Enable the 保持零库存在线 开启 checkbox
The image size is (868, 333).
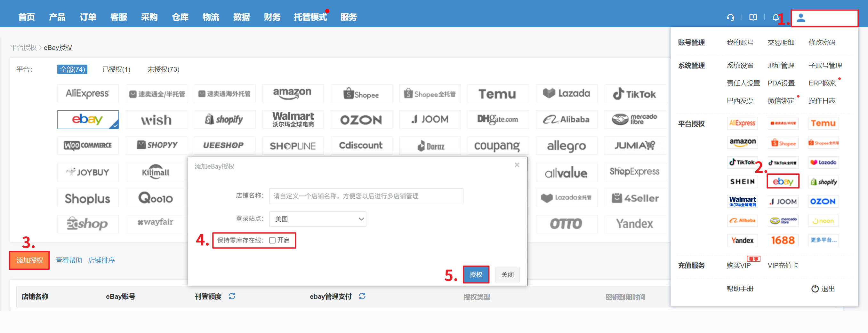pos(272,241)
